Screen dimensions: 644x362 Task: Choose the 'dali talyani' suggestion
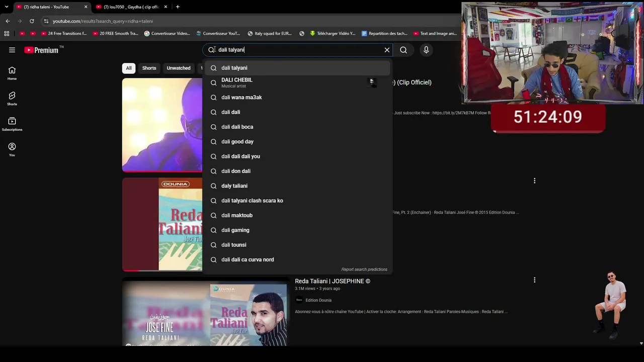[x=297, y=68]
